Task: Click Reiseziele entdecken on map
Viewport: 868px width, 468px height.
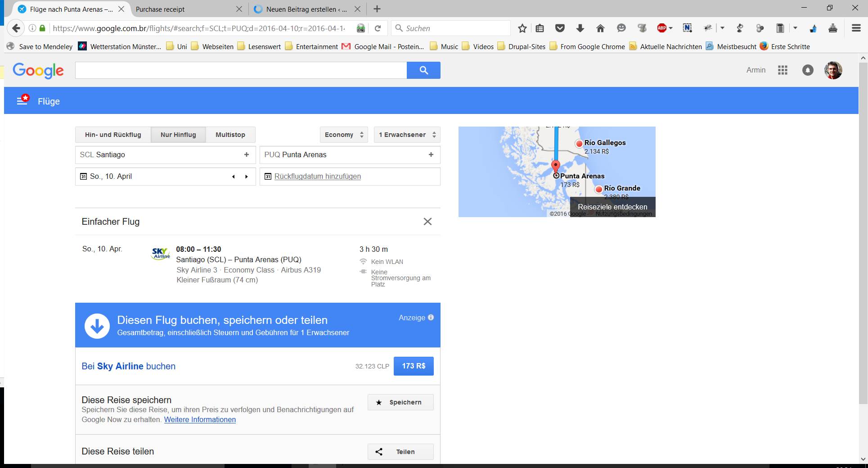Action: pyautogui.click(x=612, y=207)
